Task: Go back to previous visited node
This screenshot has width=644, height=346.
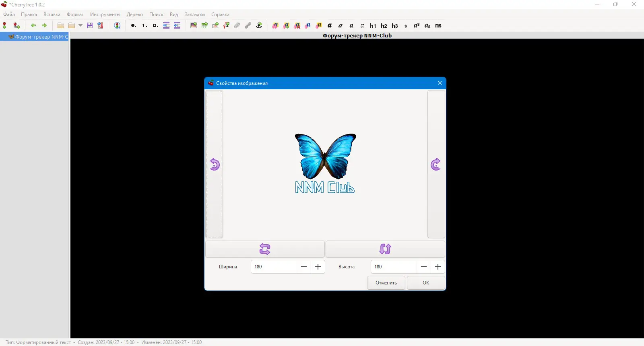Action: [x=33, y=25]
